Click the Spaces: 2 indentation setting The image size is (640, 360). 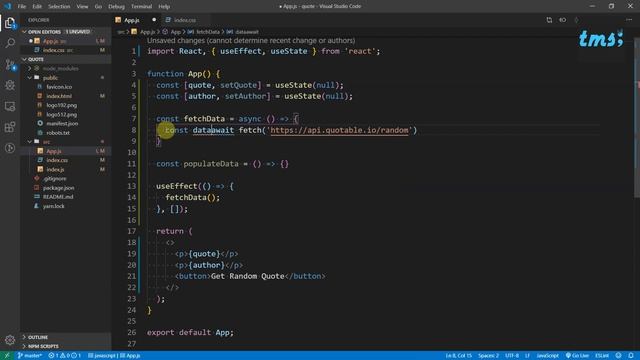[488, 356]
